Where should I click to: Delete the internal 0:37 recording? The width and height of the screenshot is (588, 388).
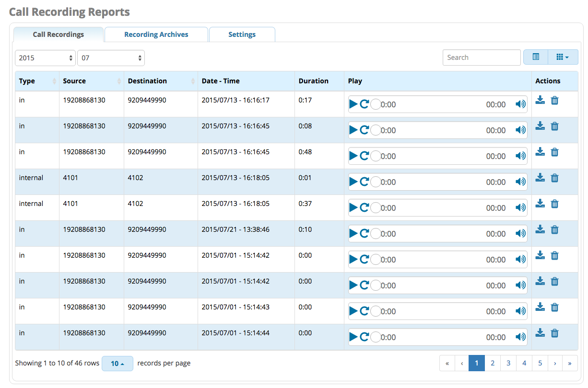(x=554, y=204)
